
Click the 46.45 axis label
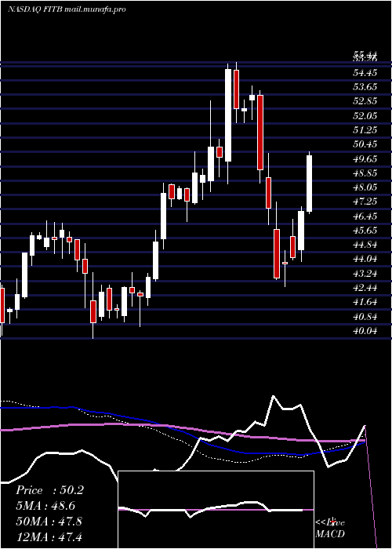coord(365,216)
